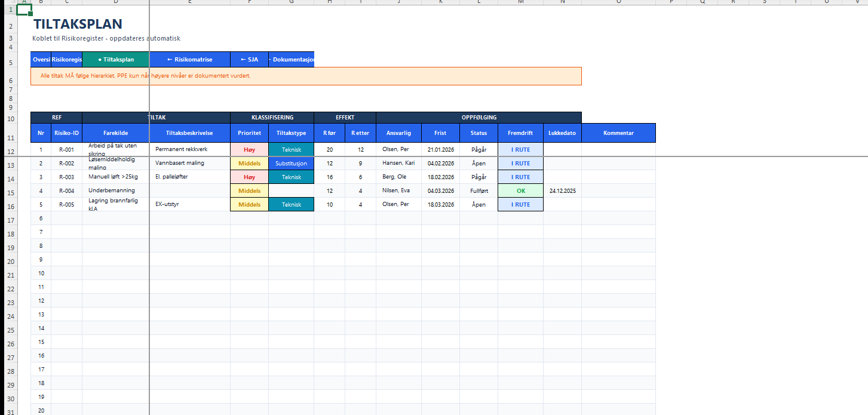Select the active Tiltaksplan navigation tab
The width and height of the screenshot is (868, 415).
point(116,60)
